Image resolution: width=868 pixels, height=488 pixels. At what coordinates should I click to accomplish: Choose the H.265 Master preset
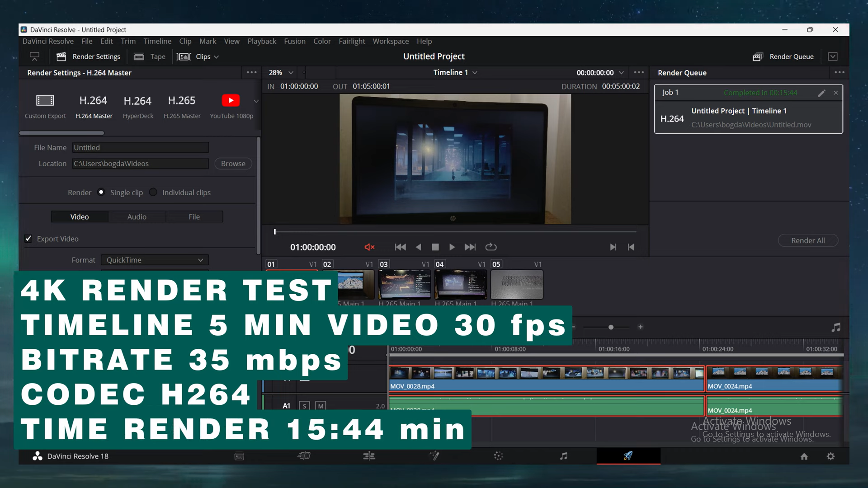pyautogui.click(x=182, y=106)
